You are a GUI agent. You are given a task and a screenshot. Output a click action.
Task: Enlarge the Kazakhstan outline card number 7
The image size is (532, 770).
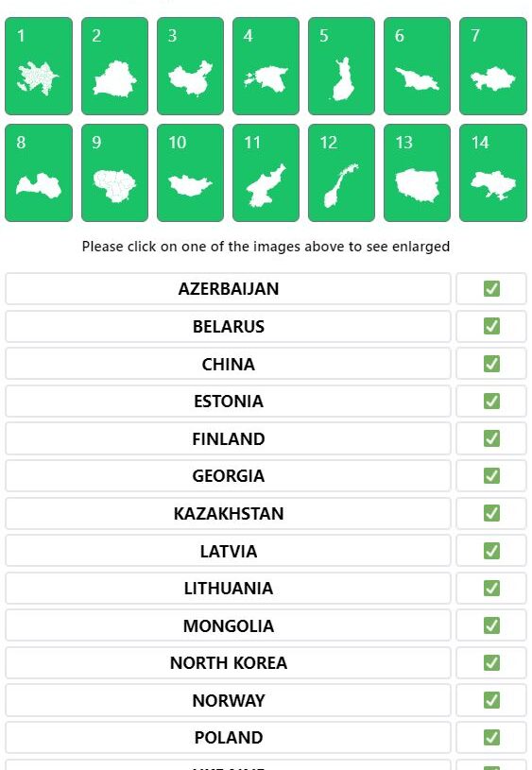coord(492,66)
